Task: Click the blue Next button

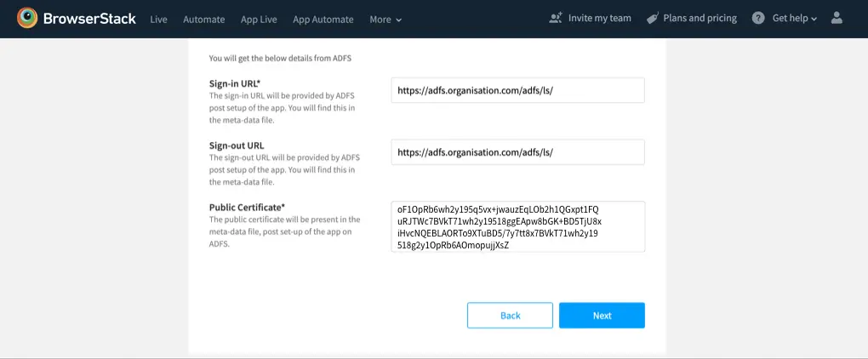Action: [602, 316]
